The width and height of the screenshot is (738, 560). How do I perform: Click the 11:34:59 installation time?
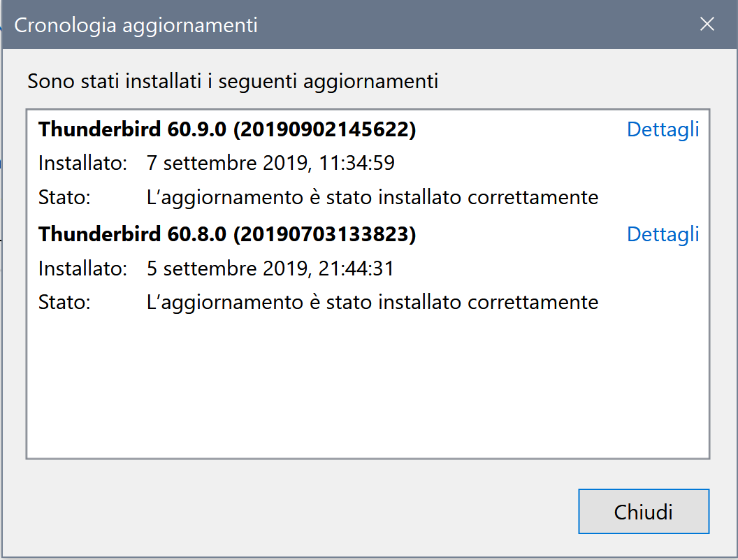(x=357, y=164)
